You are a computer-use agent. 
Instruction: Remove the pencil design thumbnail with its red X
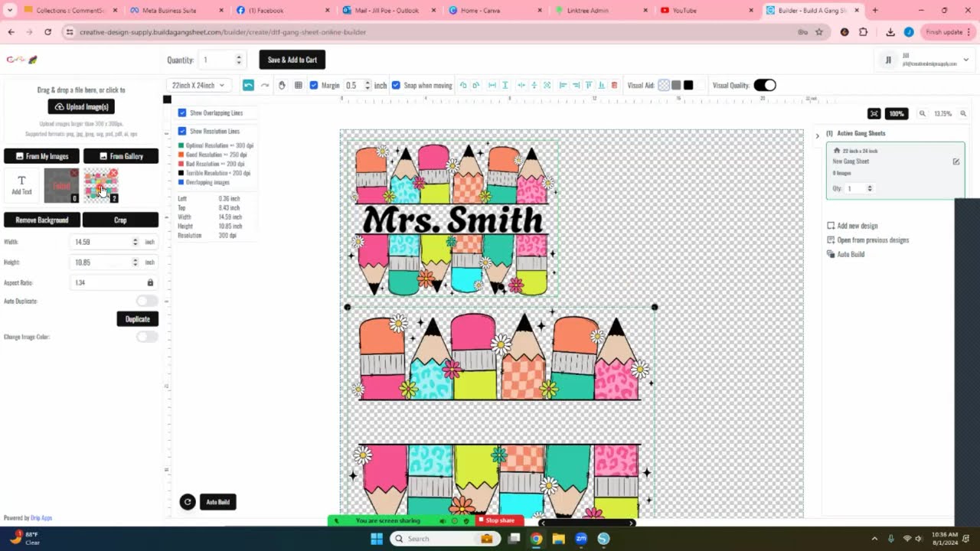click(113, 173)
